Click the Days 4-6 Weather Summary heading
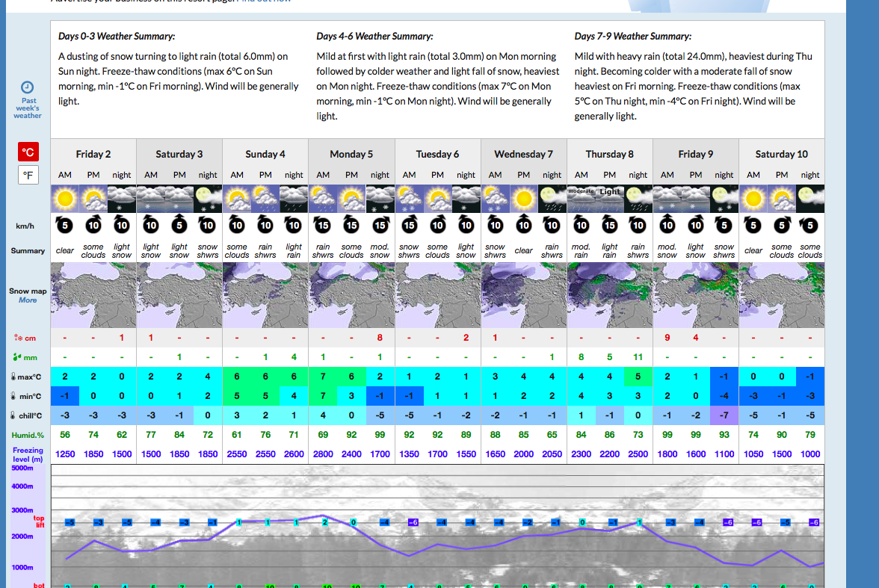Screen dimensions: 879x588 pos(374,37)
